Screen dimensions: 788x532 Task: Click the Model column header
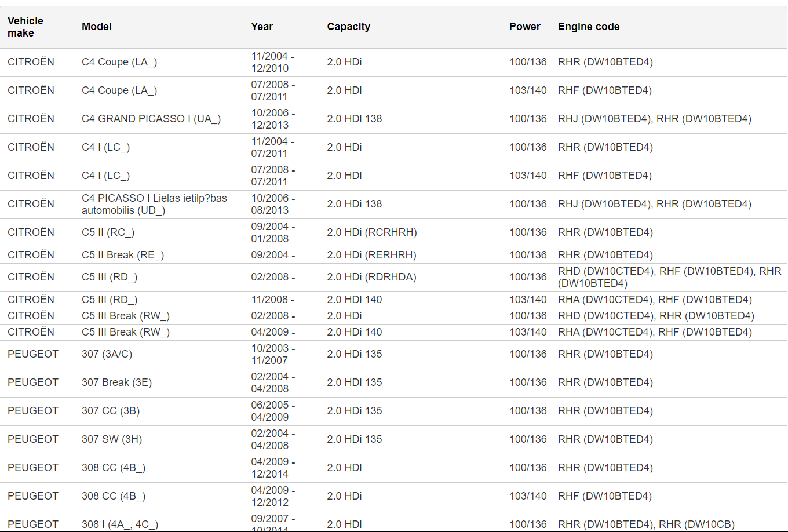click(x=97, y=27)
